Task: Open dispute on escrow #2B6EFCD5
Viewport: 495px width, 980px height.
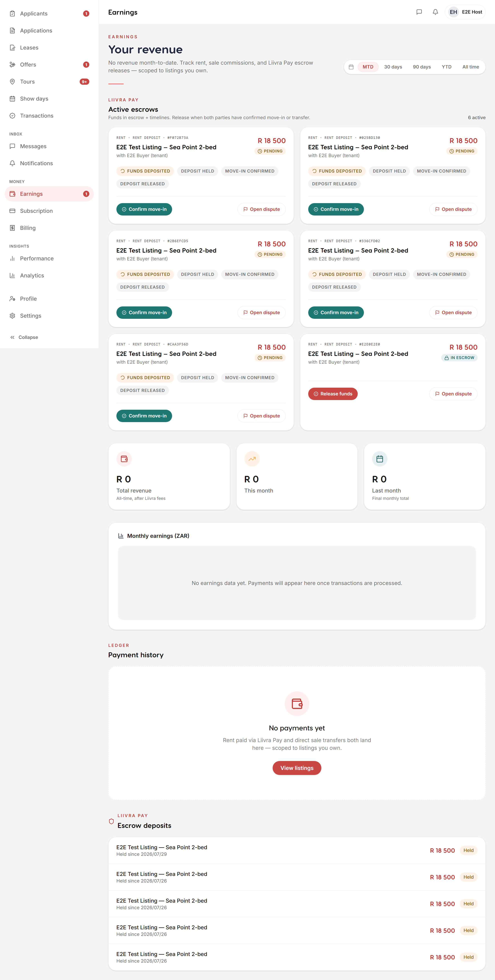Action: tap(262, 313)
